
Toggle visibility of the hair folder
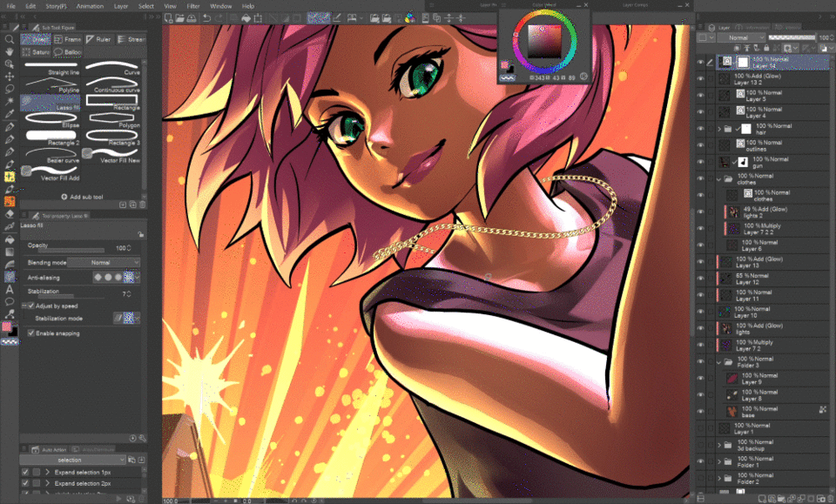click(x=700, y=129)
